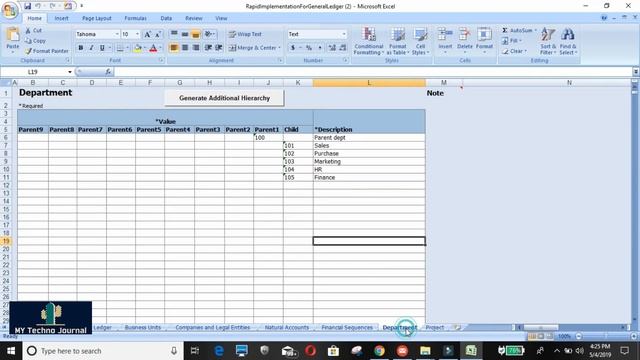Click the Copy command
The width and height of the screenshot is (640, 360).
(x=35, y=41)
